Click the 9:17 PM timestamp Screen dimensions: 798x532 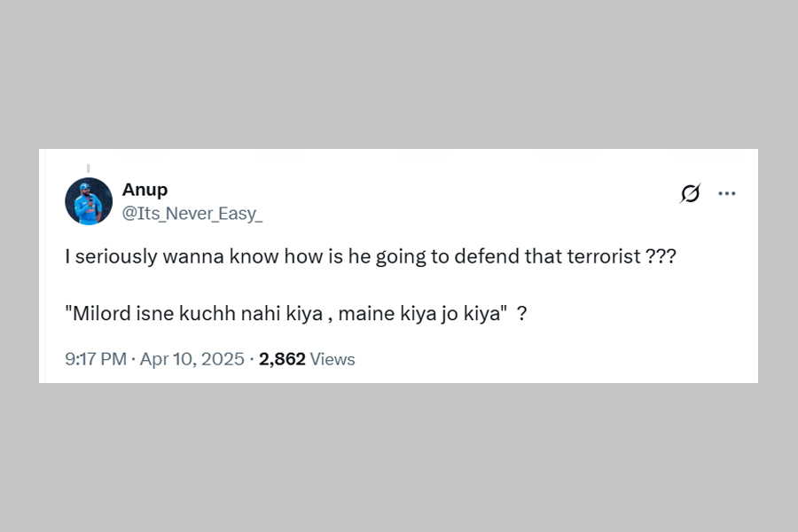pyautogui.click(x=96, y=359)
